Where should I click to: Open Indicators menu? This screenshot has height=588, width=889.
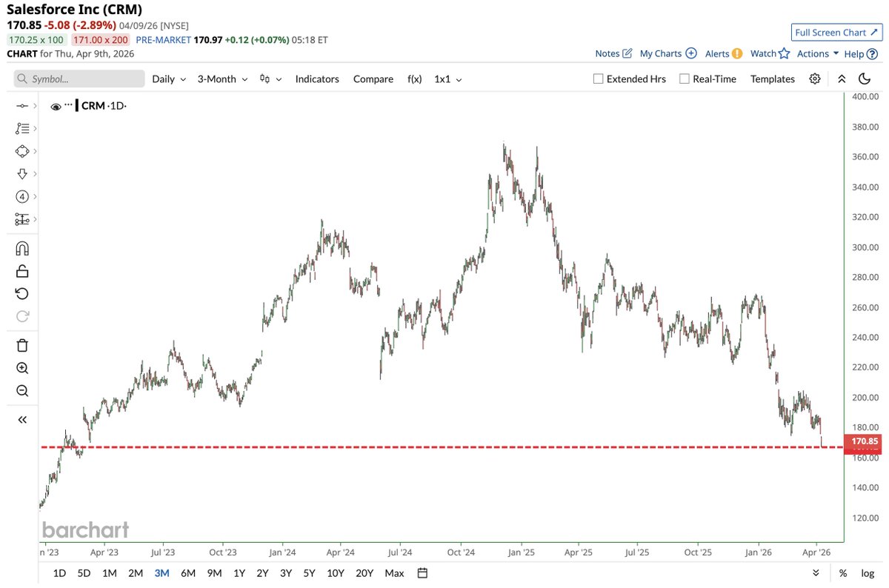(x=317, y=78)
